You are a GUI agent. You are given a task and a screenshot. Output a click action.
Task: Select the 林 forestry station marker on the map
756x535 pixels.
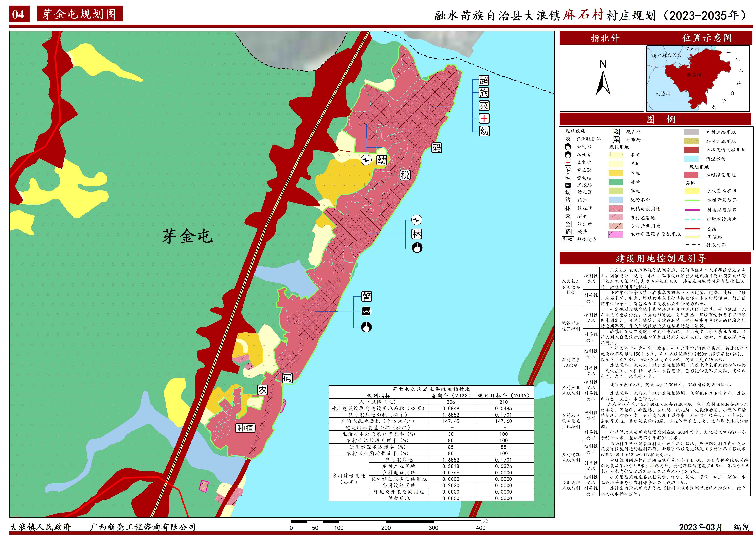click(x=416, y=234)
